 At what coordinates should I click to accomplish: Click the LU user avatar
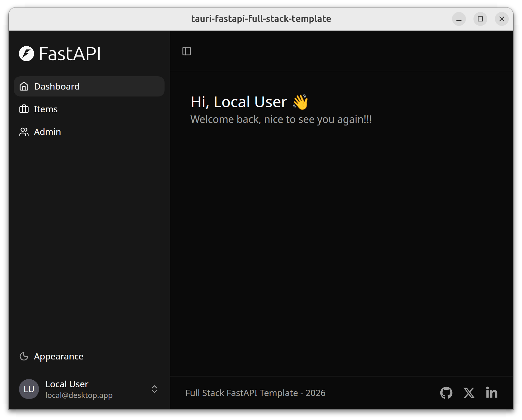point(29,389)
